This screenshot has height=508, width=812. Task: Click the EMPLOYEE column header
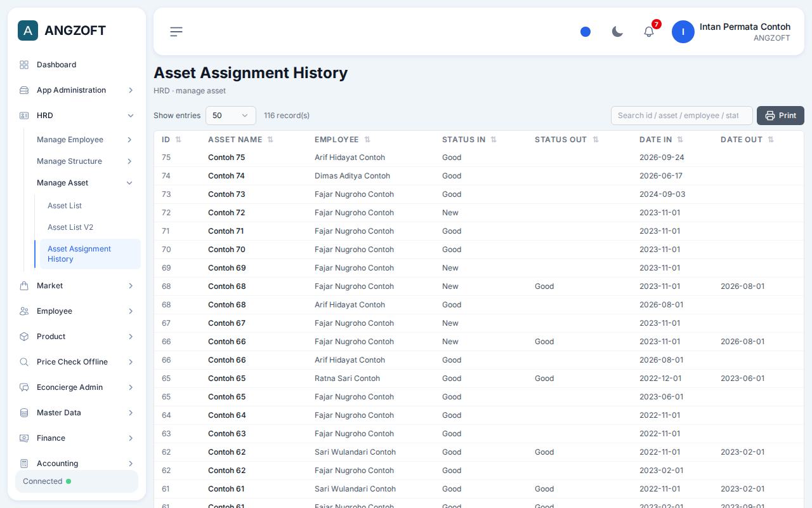337,140
